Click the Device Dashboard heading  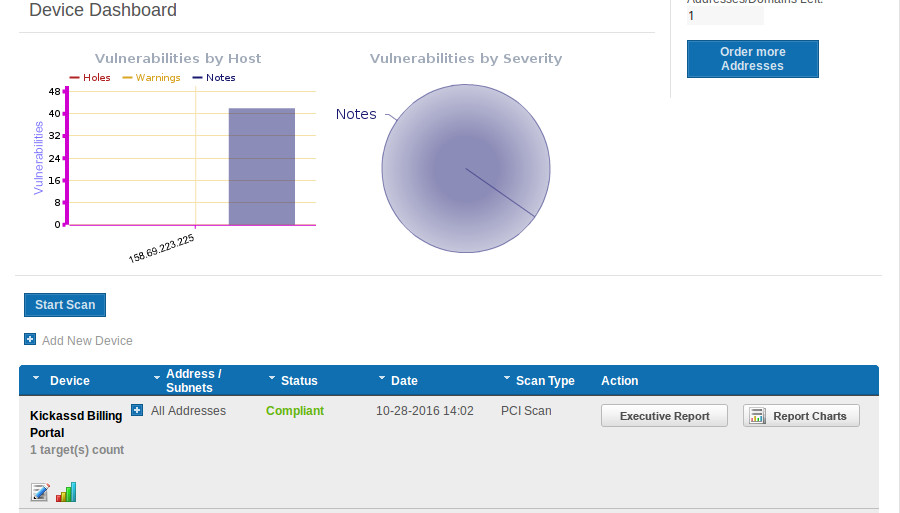(x=103, y=10)
